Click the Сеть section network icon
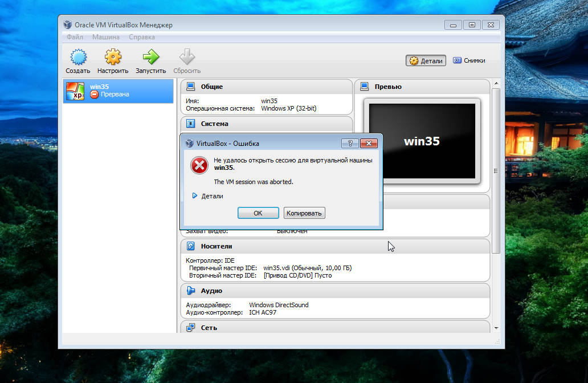The image size is (588, 383). tap(190, 328)
